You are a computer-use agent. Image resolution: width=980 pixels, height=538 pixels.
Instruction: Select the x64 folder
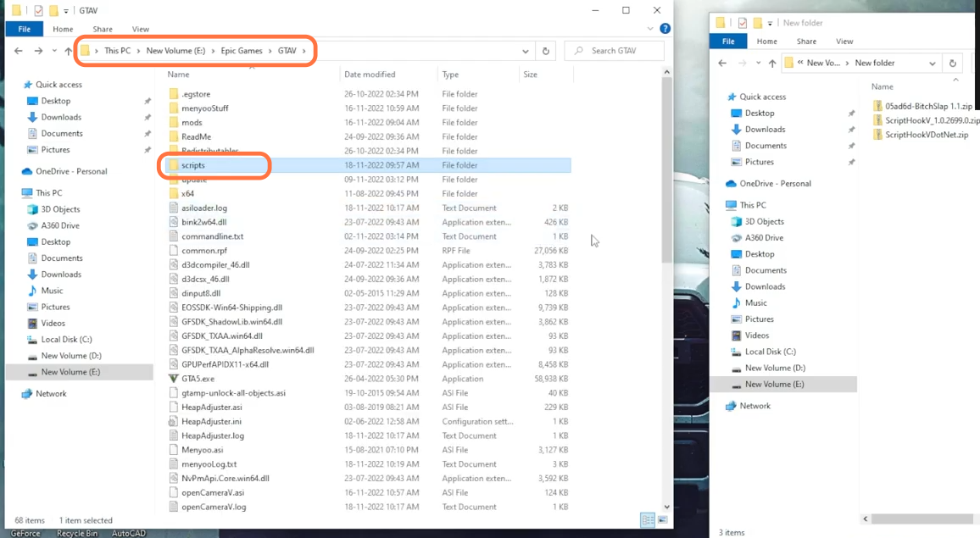pyautogui.click(x=187, y=194)
